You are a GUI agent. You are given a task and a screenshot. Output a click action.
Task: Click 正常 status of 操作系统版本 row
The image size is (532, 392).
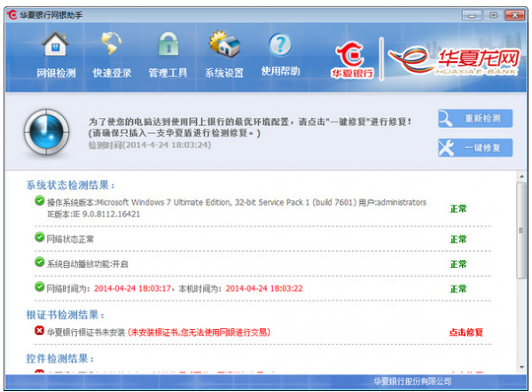coord(458,208)
